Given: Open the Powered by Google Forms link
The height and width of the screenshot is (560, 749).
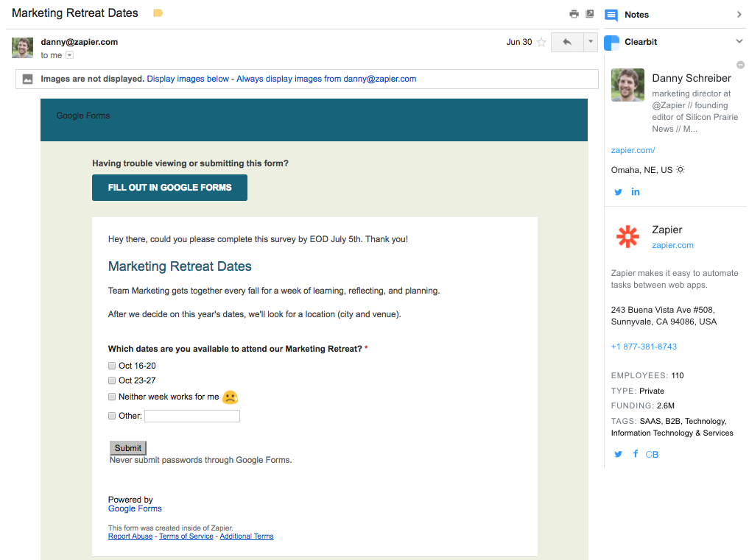Looking at the screenshot, I should point(135,508).
